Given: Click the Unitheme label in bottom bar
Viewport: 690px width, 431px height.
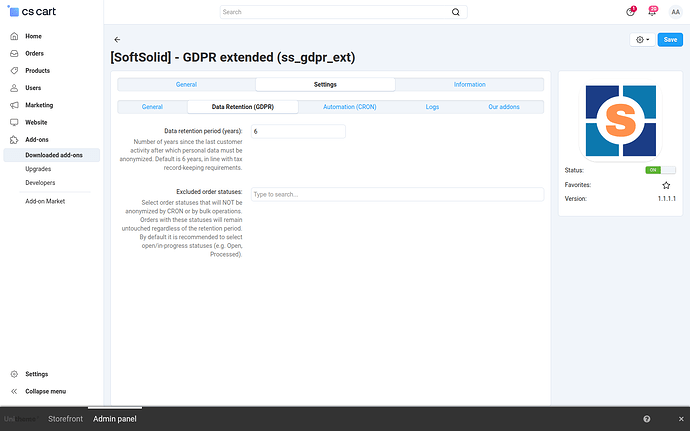Looking at the screenshot, I should pos(21,419).
